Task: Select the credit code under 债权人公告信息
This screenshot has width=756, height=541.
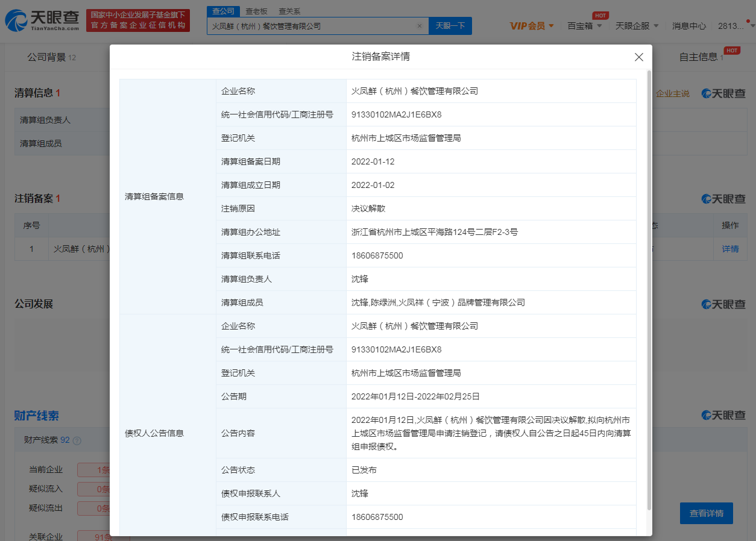Action: (x=397, y=349)
